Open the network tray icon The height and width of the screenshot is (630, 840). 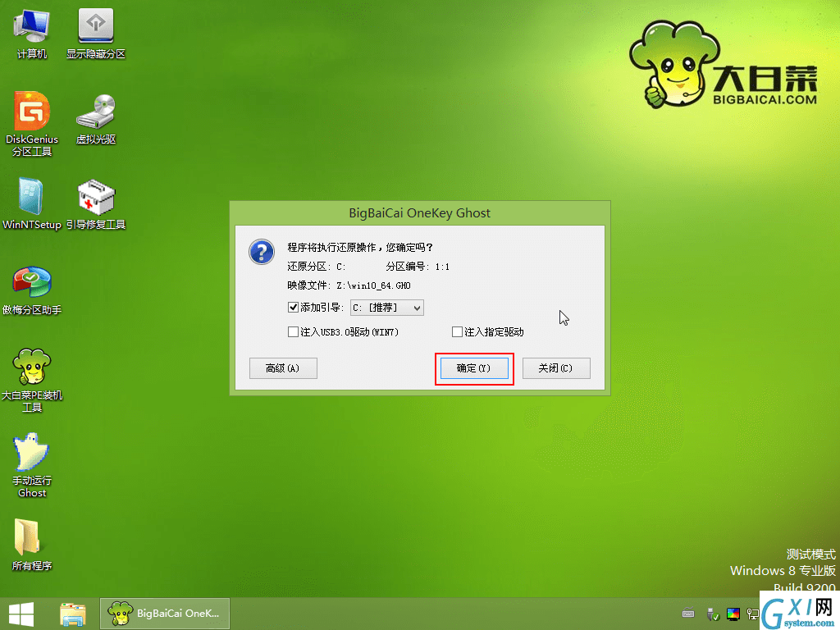(x=753, y=614)
